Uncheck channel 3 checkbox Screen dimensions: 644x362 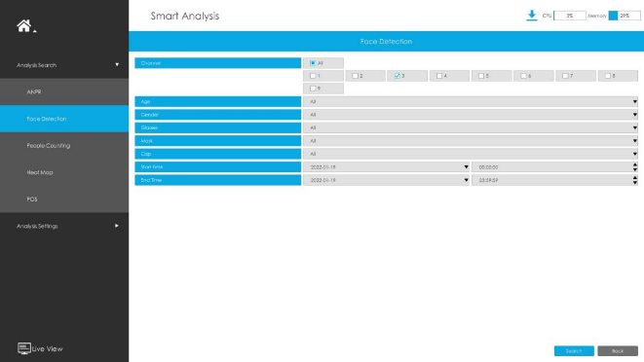[x=398, y=76]
